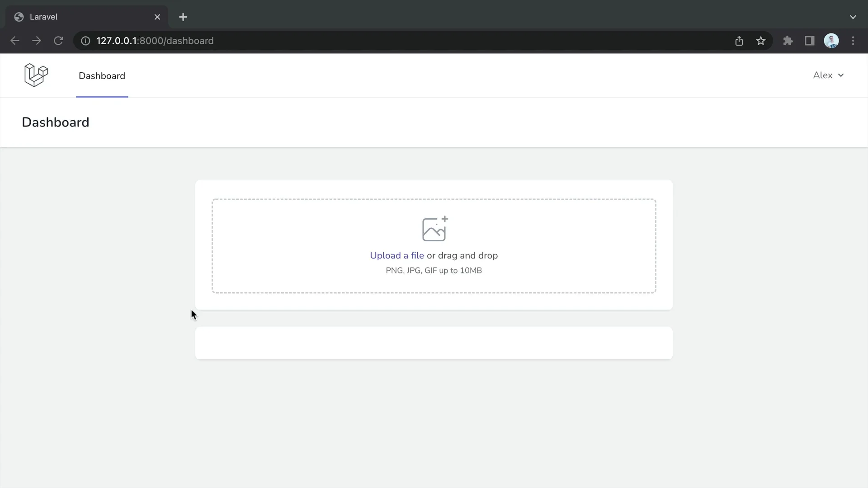
Task: View the site information icon
Action: point(85,41)
